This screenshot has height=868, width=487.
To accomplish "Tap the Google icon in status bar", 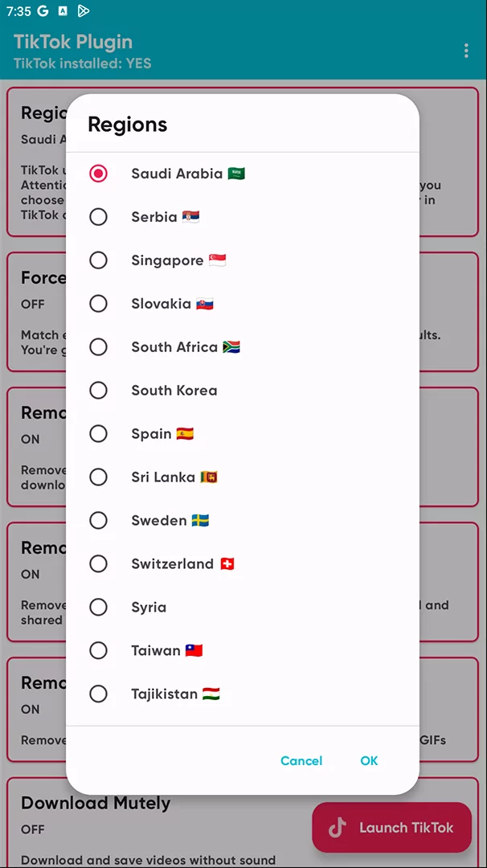I will click(x=43, y=11).
